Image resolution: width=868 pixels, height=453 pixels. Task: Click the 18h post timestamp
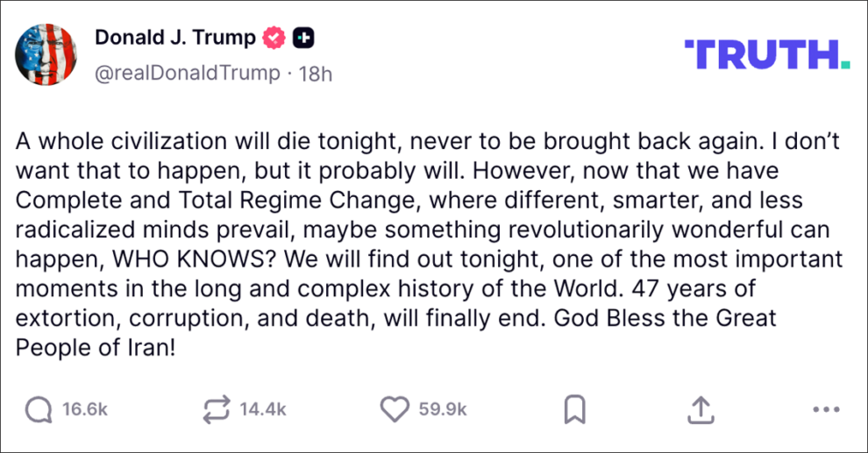point(316,73)
